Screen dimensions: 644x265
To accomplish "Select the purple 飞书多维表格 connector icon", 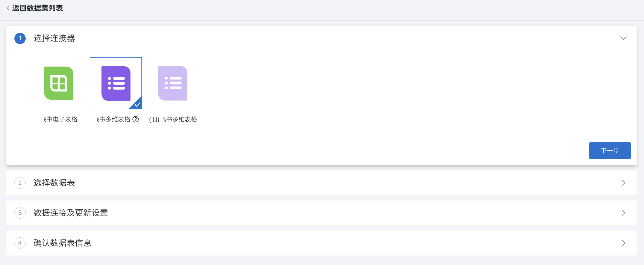I will (116, 83).
